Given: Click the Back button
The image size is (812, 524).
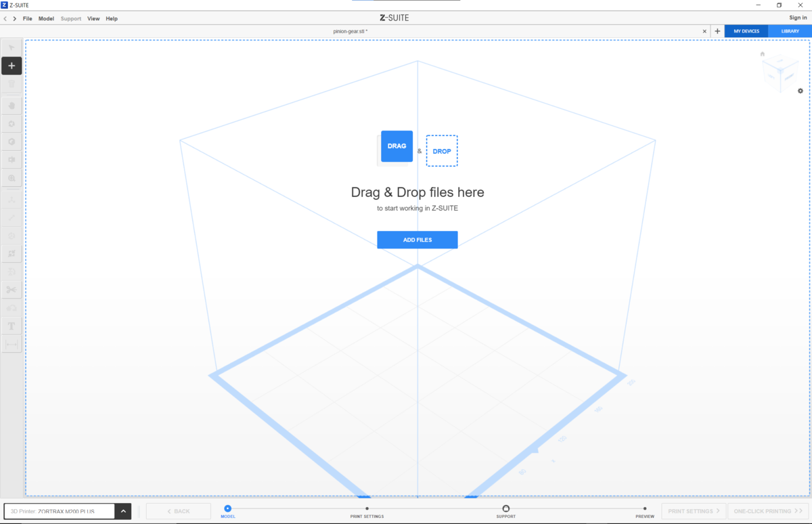Looking at the screenshot, I should 179,511.
